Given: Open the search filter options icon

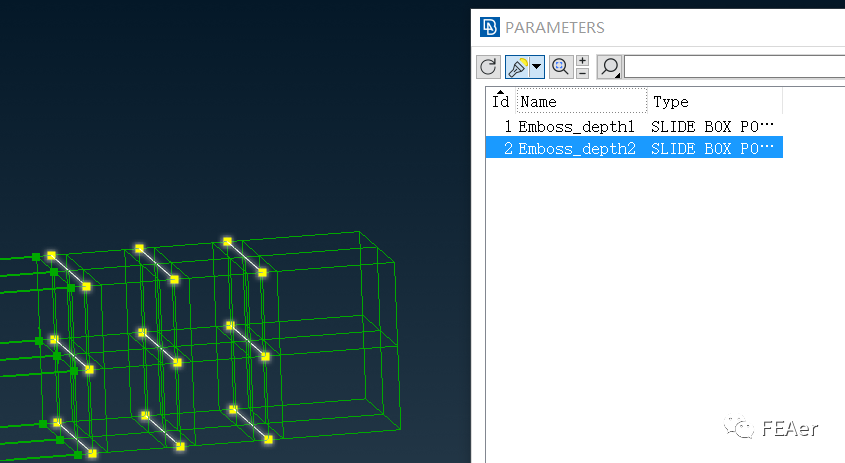Looking at the screenshot, I should [x=609, y=67].
